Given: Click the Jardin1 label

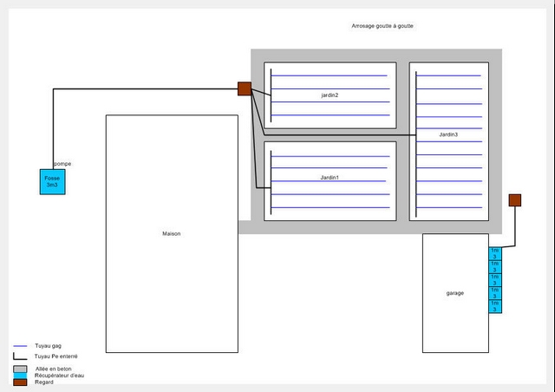Looking at the screenshot, I should (x=330, y=177).
